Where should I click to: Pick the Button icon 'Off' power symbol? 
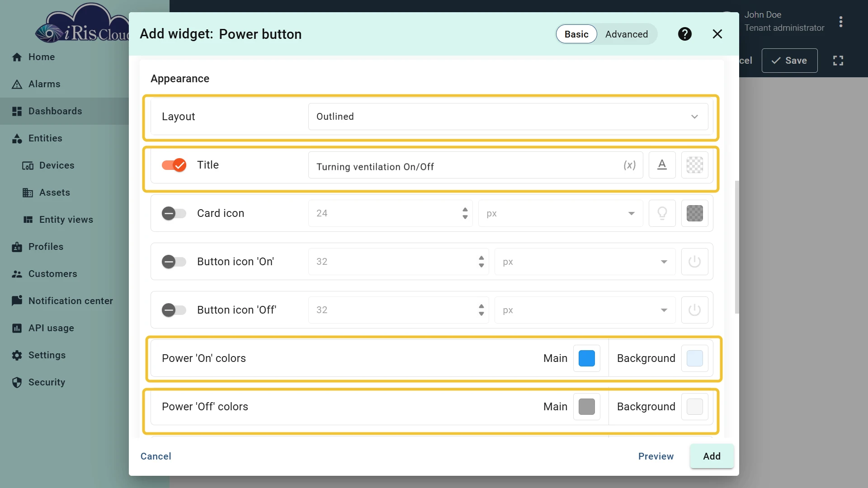[x=694, y=310]
